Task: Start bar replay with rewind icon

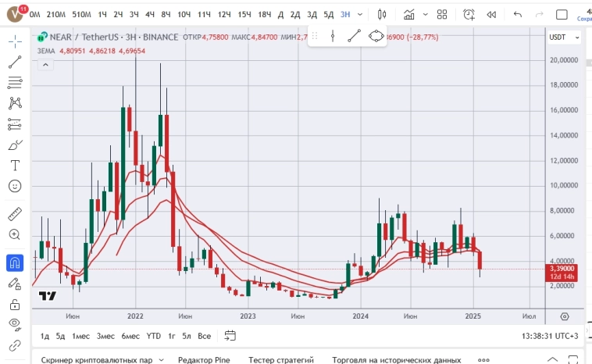Action: tap(491, 14)
